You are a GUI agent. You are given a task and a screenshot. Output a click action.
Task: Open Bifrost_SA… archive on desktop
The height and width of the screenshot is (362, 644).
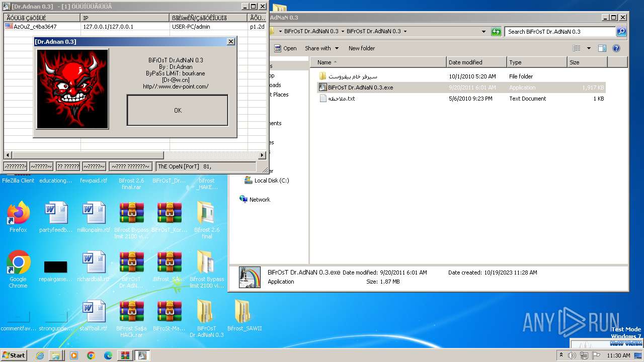pyautogui.click(x=169, y=266)
